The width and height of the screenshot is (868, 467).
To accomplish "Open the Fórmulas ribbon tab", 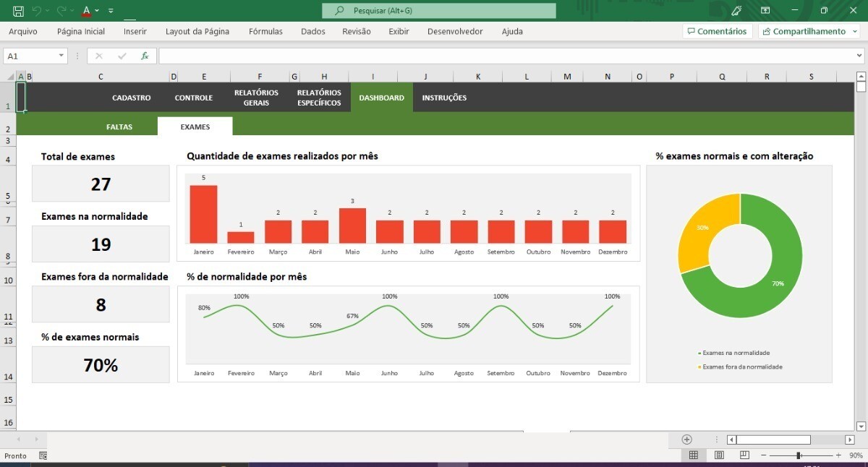I will tap(265, 32).
